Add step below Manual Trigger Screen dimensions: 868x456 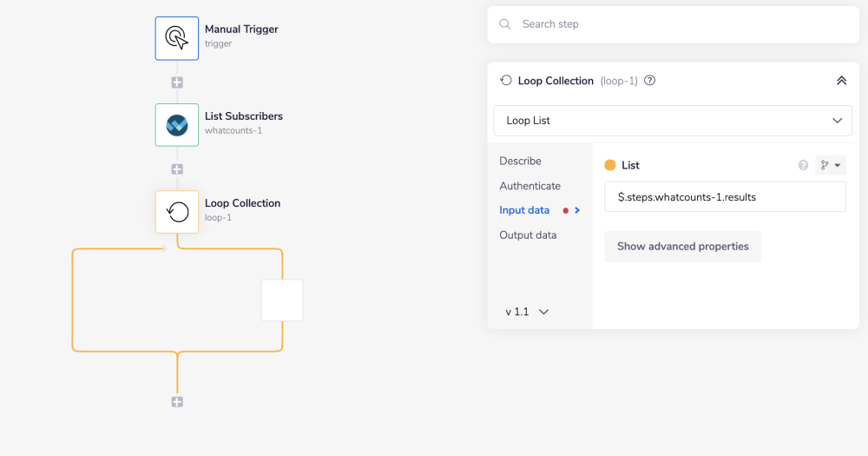177,83
